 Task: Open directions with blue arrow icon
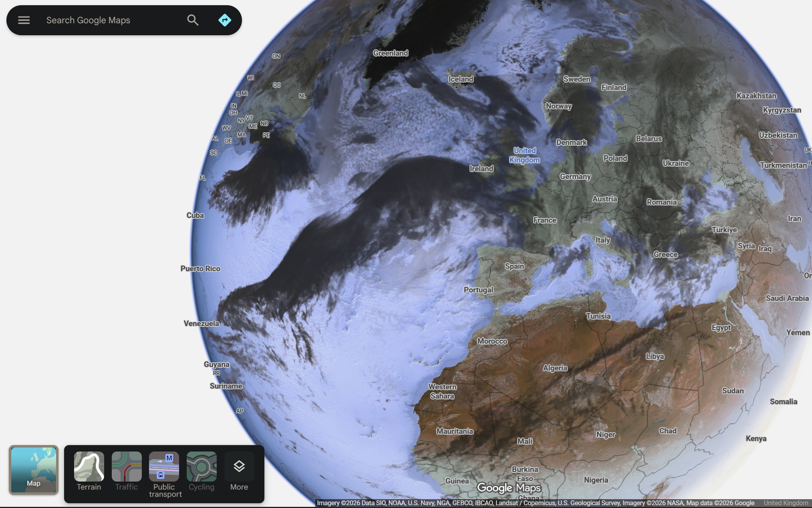click(x=225, y=20)
